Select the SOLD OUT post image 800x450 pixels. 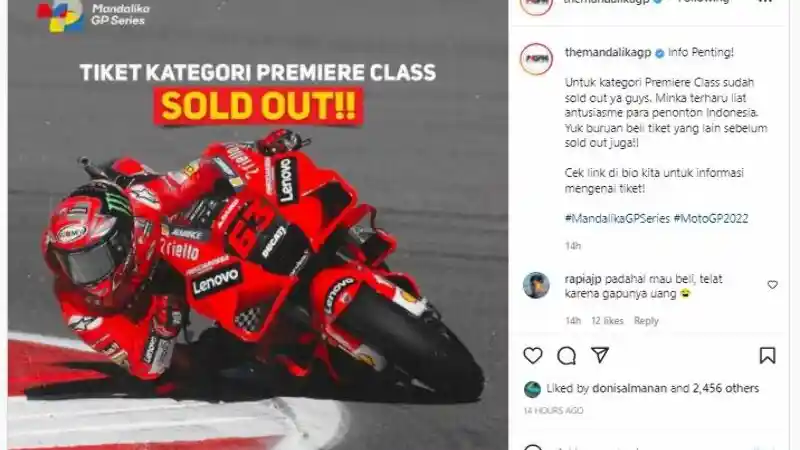point(258,225)
